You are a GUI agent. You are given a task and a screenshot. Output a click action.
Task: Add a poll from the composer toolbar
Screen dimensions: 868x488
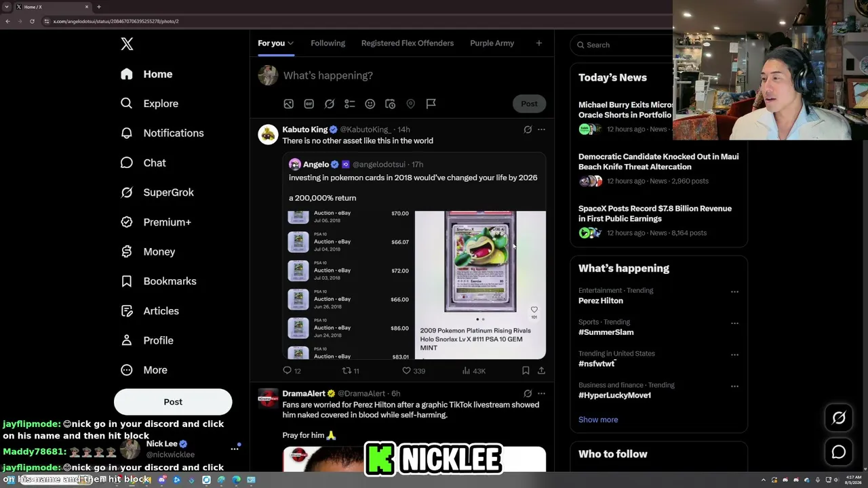point(350,104)
